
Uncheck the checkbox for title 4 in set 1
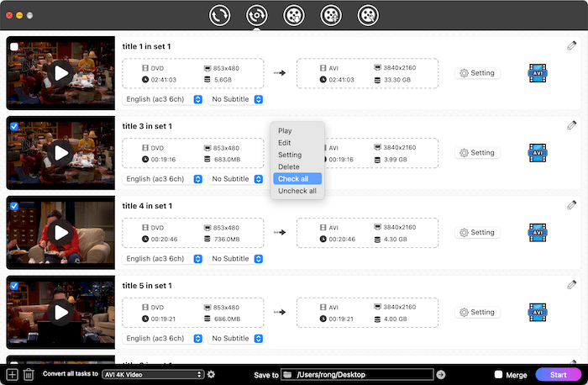(14, 206)
